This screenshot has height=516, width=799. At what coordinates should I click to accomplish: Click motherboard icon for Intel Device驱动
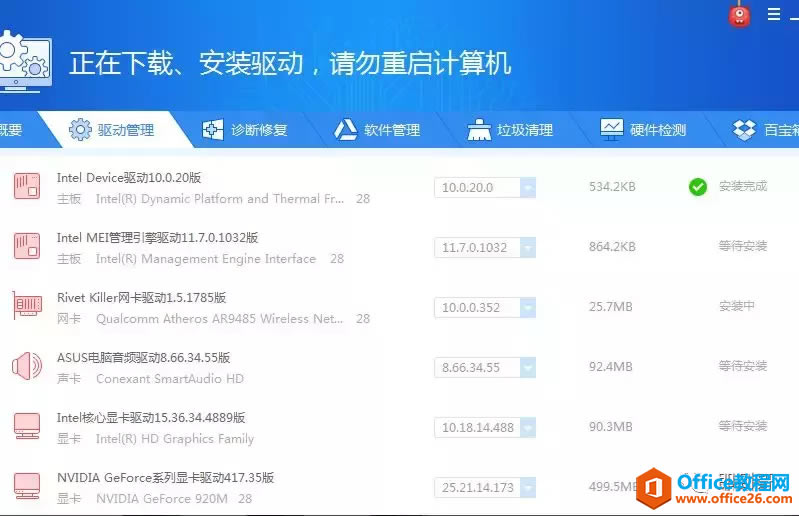tap(27, 186)
